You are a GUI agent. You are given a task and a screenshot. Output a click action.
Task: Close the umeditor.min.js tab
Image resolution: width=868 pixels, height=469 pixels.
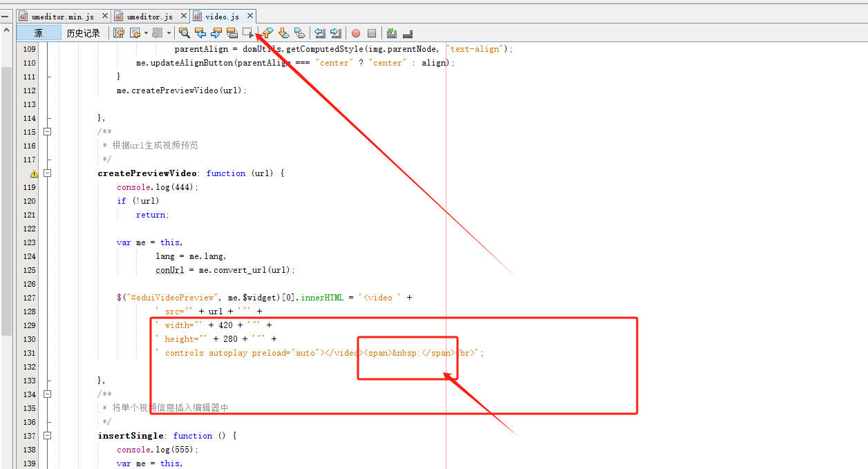click(105, 16)
